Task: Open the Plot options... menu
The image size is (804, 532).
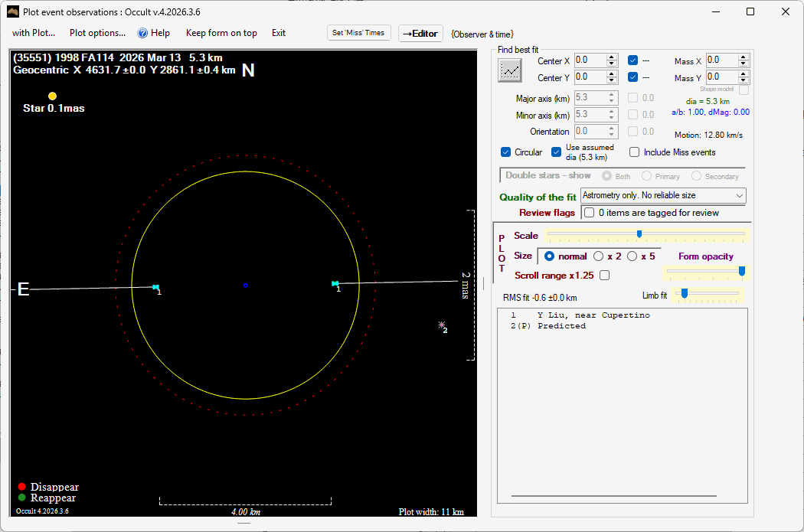Action: point(97,33)
